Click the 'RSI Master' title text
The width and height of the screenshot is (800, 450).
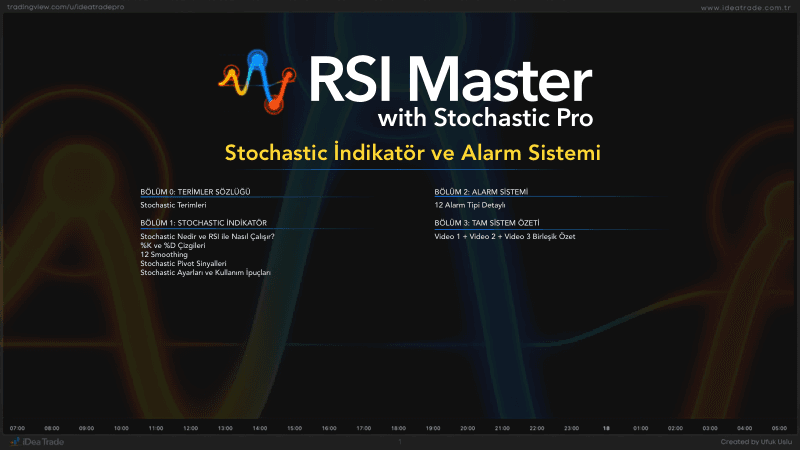tap(451, 80)
